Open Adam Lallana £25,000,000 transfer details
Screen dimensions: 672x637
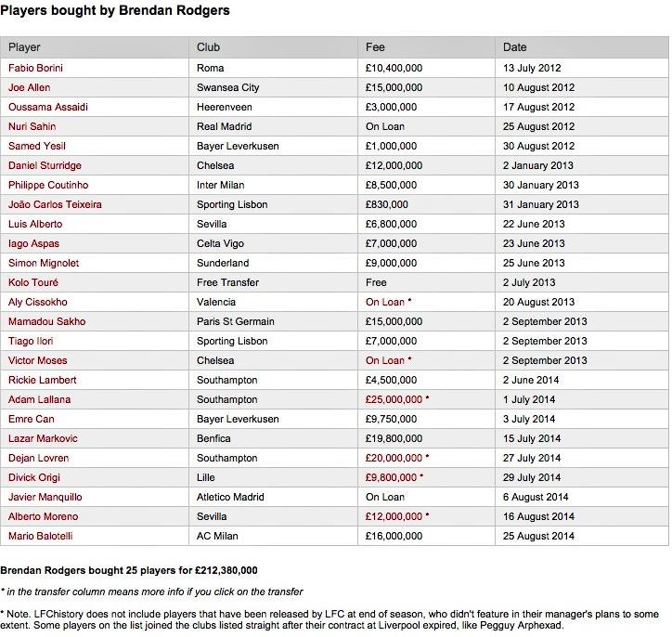point(394,399)
